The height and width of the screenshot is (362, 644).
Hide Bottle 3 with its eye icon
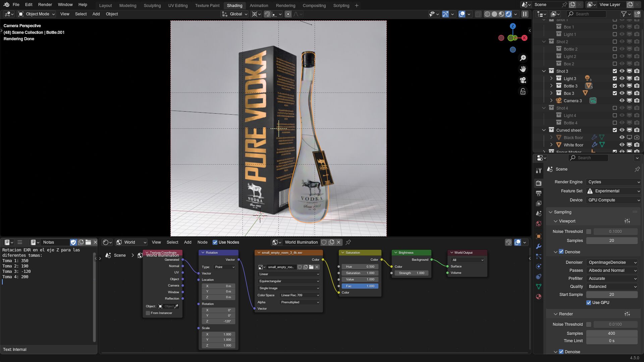tap(622, 86)
